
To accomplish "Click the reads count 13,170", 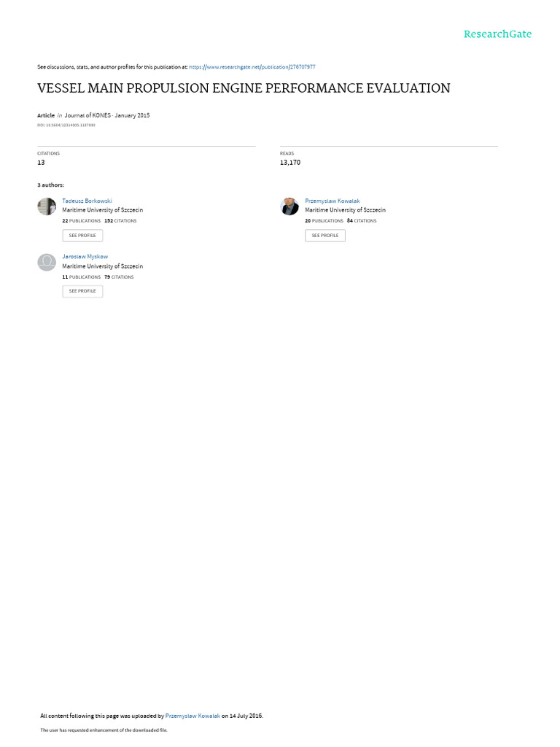I will coord(290,163).
